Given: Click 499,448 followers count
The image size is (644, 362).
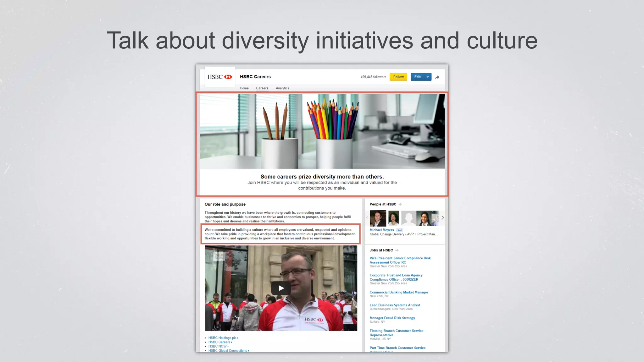Looking at the screenshot, I should click(373, 77).
